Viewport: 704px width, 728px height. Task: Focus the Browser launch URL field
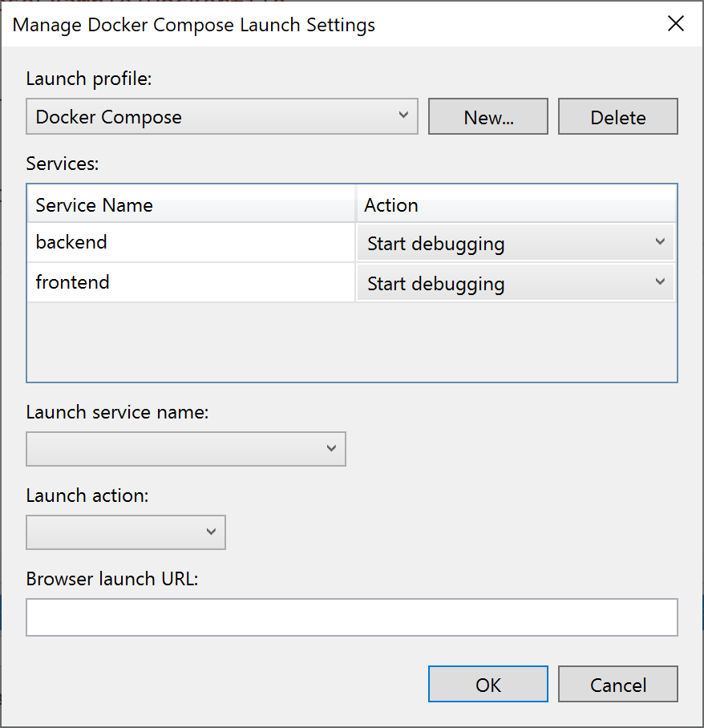[x=352, y=617]
